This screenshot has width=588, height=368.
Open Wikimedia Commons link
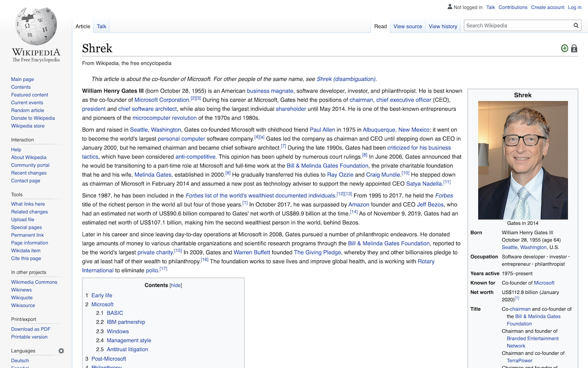point(34,282)
